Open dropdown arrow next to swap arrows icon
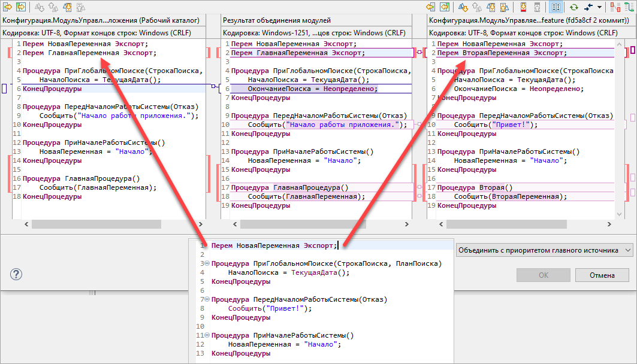Screen dimensions: 637x364 tap(599, 7)
